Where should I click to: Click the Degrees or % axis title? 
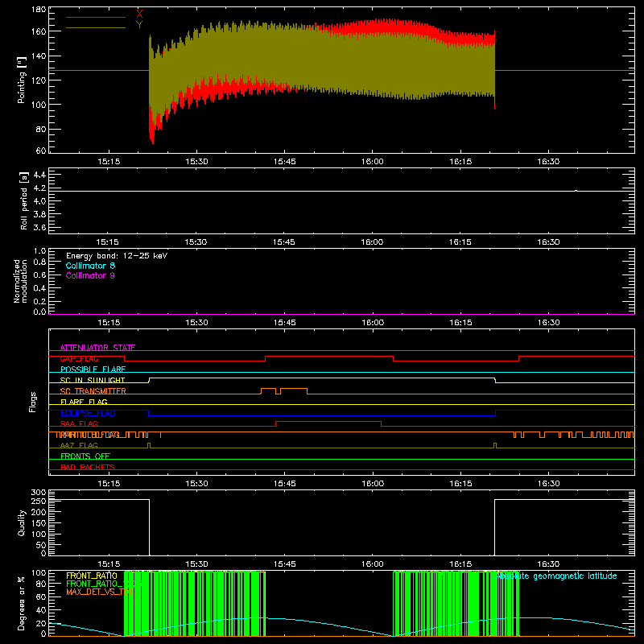click(x=22, y=604)
